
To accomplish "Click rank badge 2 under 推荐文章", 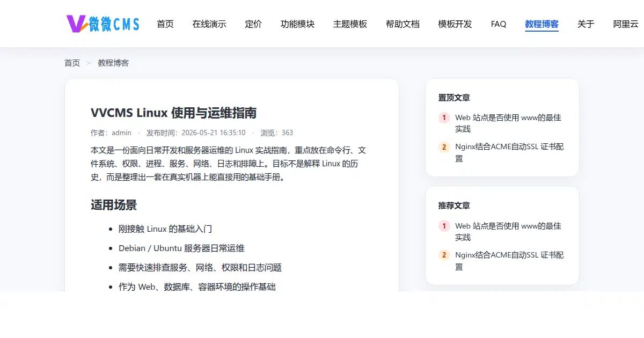I will click(444, 255).
